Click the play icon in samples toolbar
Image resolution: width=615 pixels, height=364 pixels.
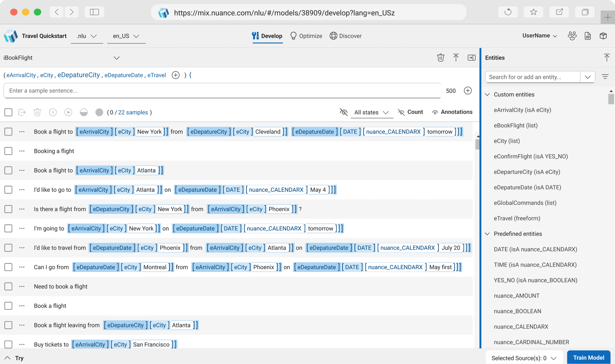68,112
